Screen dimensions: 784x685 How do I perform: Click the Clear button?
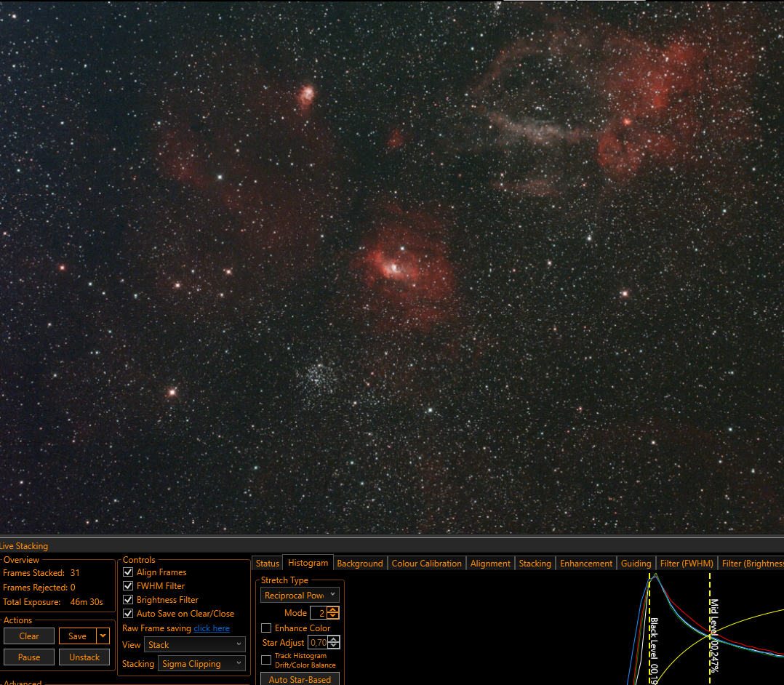coord(29,636)
